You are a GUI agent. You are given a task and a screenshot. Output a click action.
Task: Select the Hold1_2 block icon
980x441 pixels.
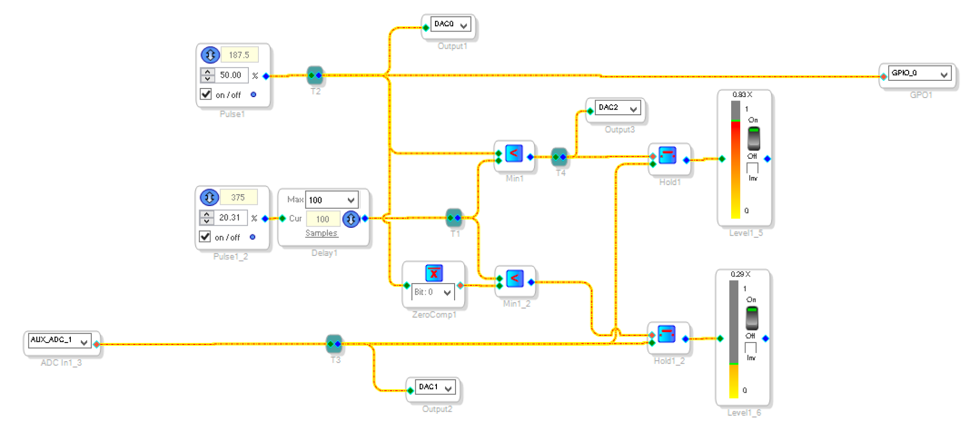[666, 334]
